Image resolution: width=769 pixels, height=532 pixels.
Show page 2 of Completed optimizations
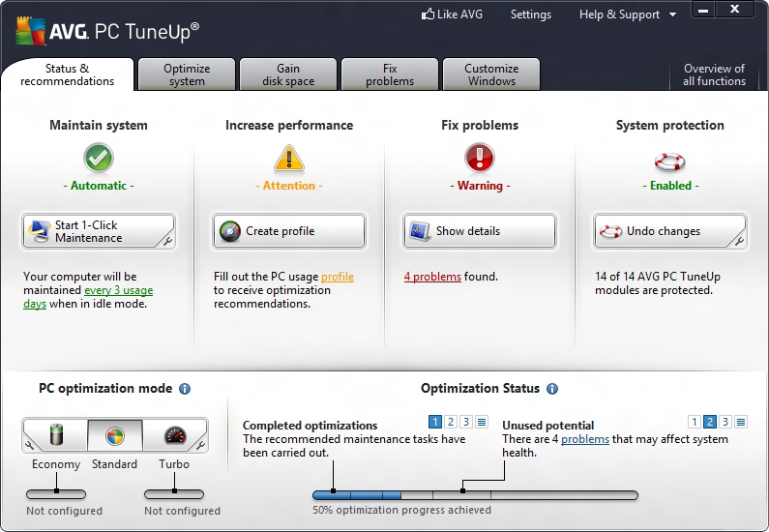pyautogui.click(x=451, y=422)
